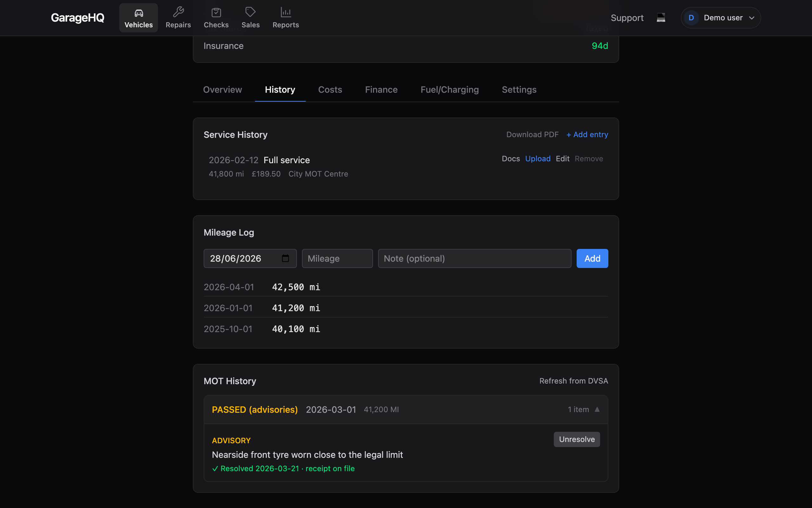Upload a document for Full service
The image size is (812, 508).
(x=538, y=158)
